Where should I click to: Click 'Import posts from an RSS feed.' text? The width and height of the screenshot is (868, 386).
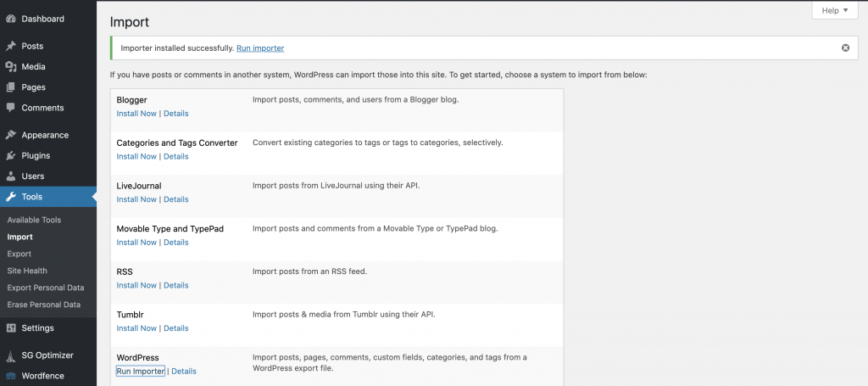point(310,271)
